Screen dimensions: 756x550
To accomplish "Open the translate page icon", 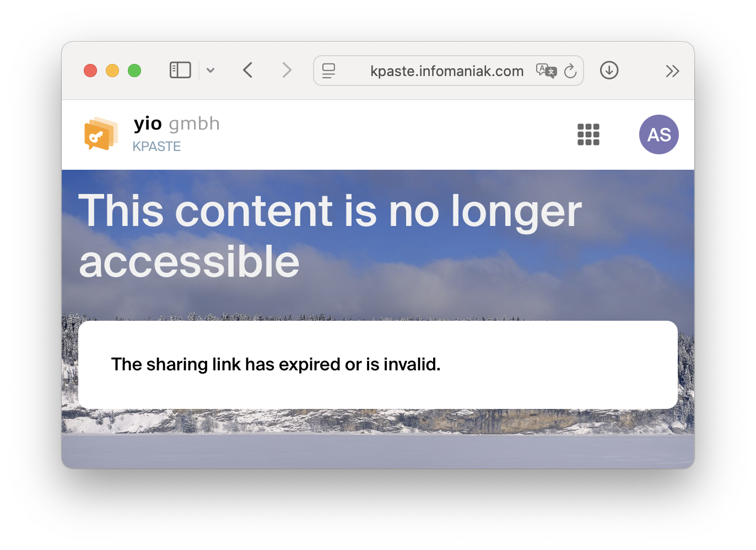I will pyautogui.click(x=546, y=71).
